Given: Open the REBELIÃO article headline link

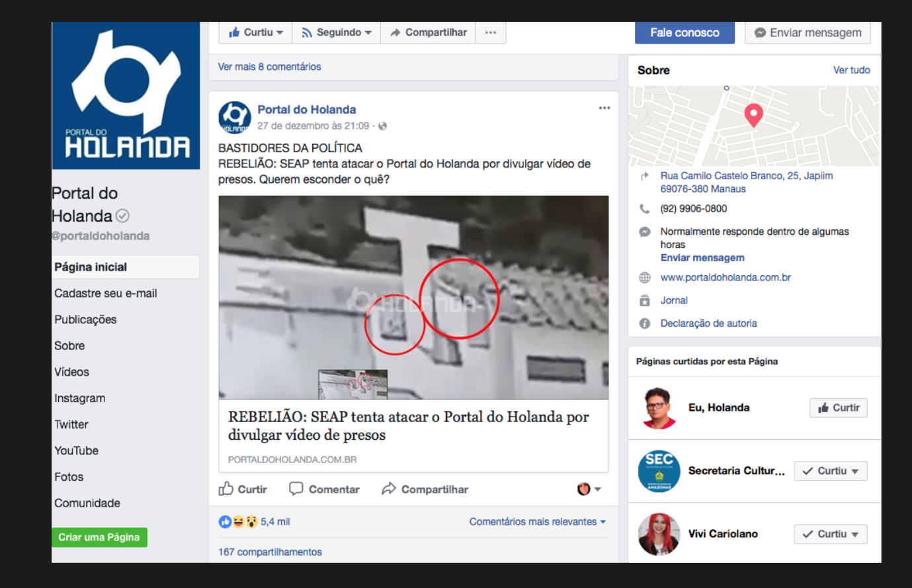Looking at the screenshot, I should point(409,426).
